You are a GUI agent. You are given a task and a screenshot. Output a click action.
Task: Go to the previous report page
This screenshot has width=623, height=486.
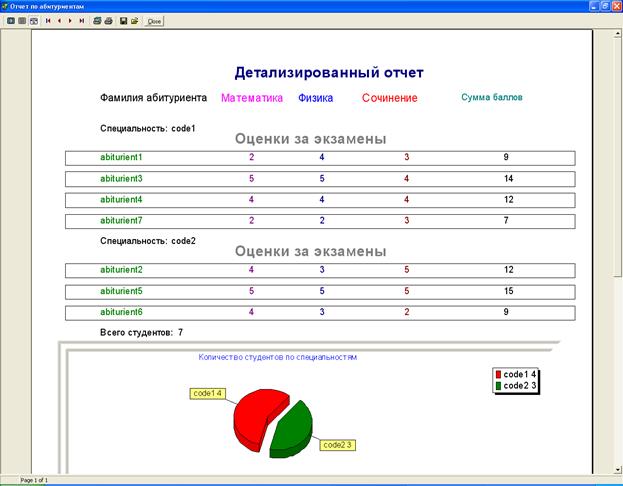click(59, 20)
